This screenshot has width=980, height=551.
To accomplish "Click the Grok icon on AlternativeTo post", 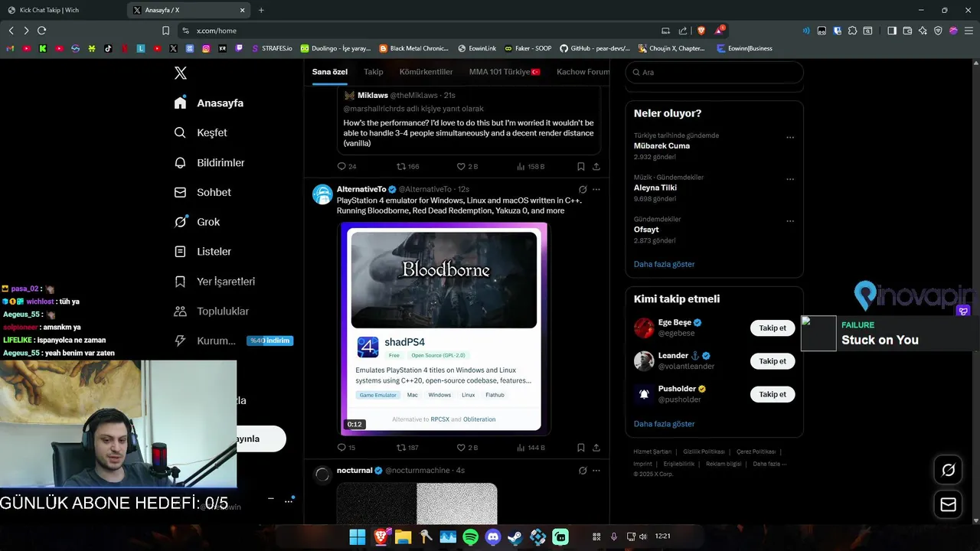I will (x=583, y=189).
